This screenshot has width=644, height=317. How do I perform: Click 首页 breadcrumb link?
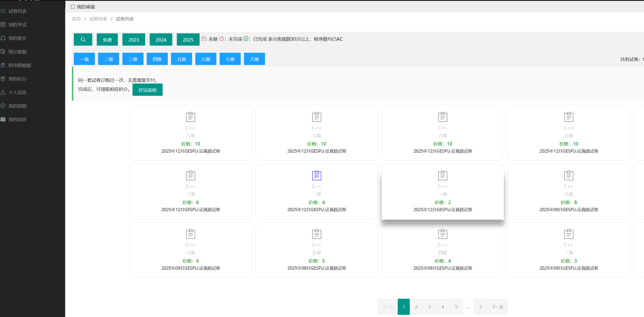point(76,19)
